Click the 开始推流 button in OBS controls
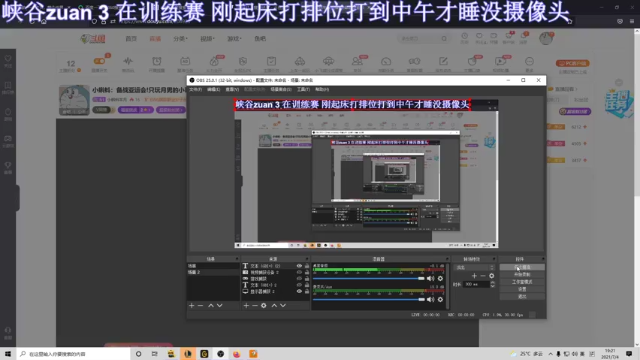This screenshot has width=640, height=360. pyautogui.click(x=522, y=267)
